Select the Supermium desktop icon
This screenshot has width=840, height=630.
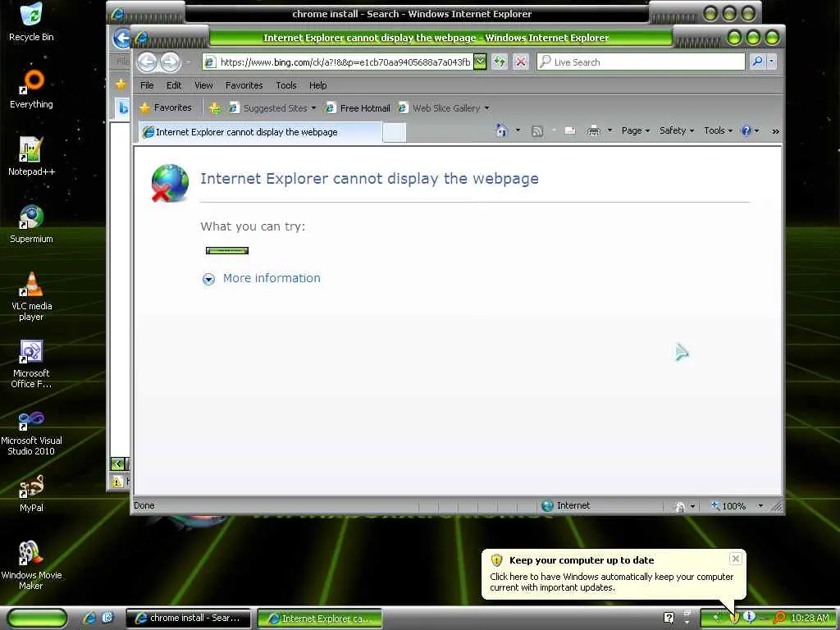[31, 225]
